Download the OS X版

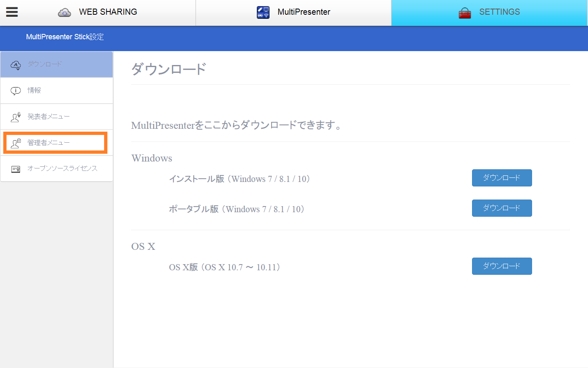tap(502, 266)
